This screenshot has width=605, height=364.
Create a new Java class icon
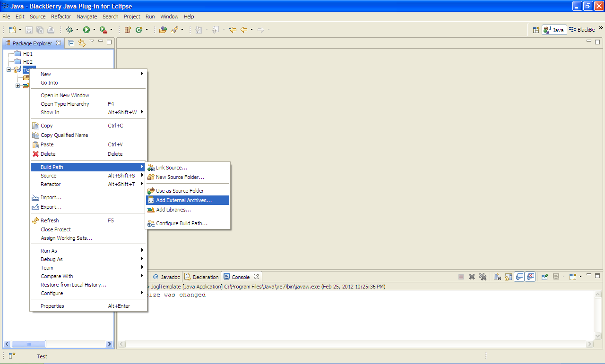click(x=139, y=30)
